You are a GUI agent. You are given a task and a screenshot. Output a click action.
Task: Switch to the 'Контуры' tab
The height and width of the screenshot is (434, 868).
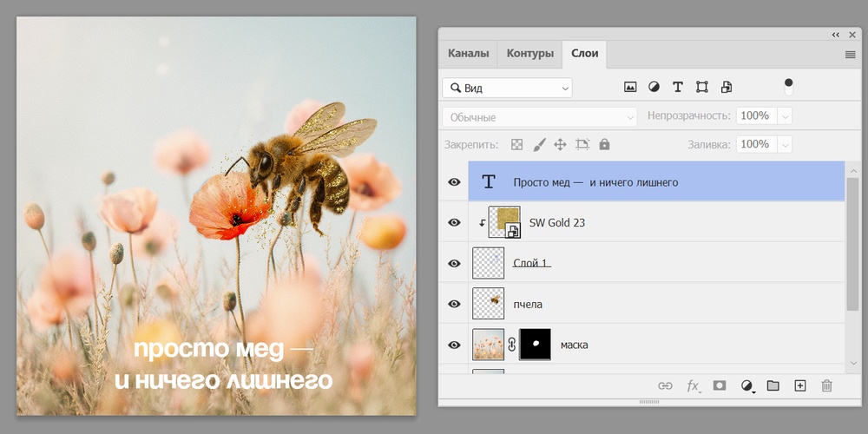coord(529,53)
